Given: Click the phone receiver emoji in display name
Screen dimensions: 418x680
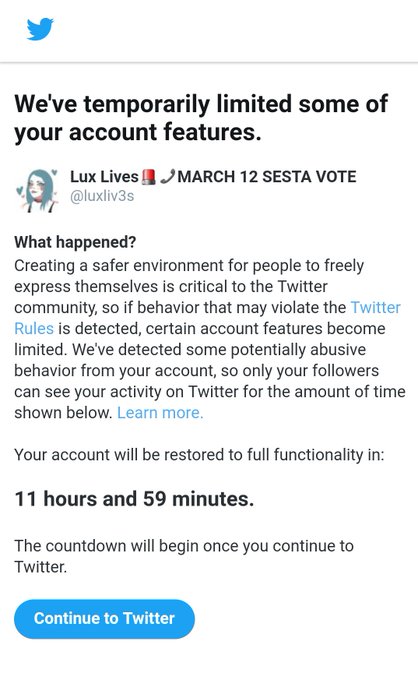Looking at the screenshot, I should (167, 177).
